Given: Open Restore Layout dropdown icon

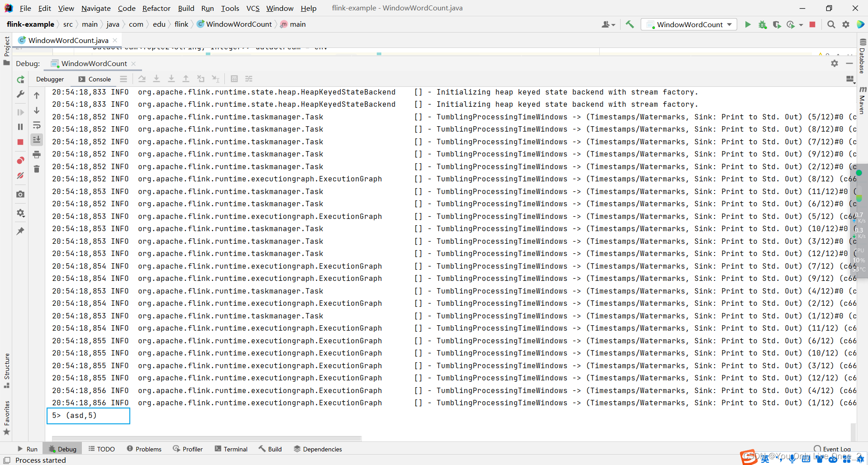Looking at the screenshot, I should [850, 80].
